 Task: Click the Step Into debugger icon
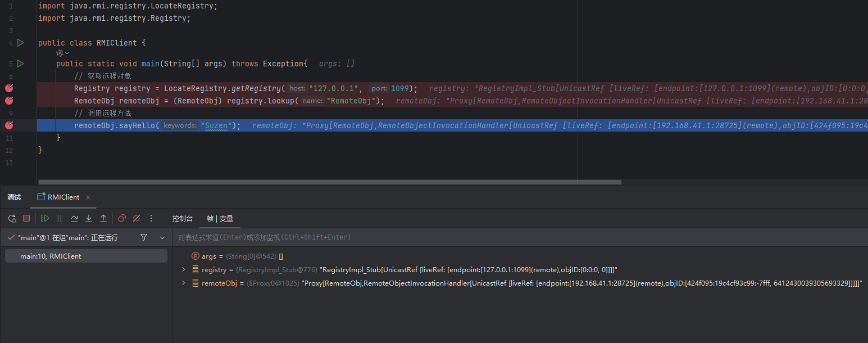(89, 218)
